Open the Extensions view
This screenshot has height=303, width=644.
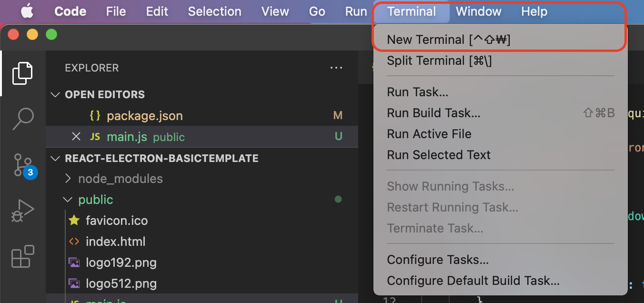22,256
